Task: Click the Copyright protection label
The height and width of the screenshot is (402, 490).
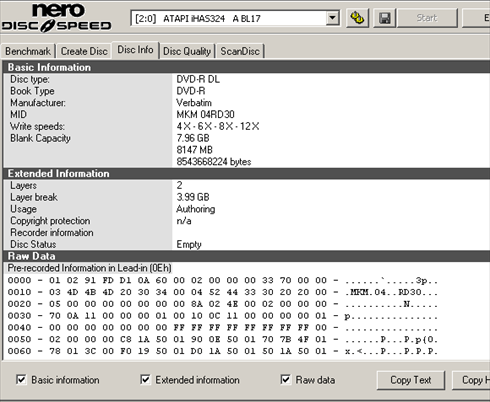Action: tap(50, 221)
